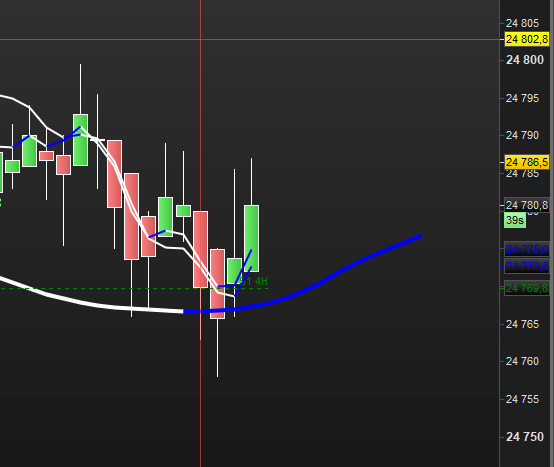Click the 24 790 axis price tick
The height and width of the screenshot is (467, 554).
point(522,135)
